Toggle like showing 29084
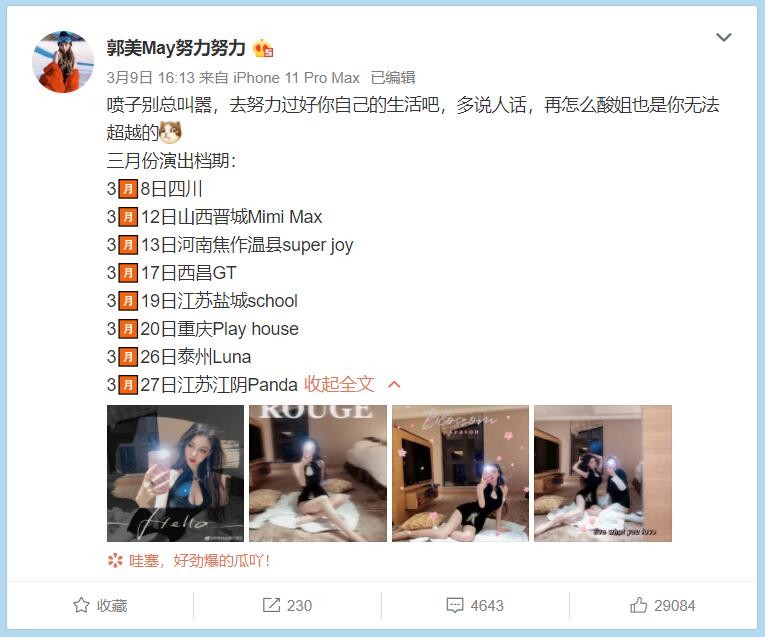Viewport: 765px width, 637px height. pos(663,605)
